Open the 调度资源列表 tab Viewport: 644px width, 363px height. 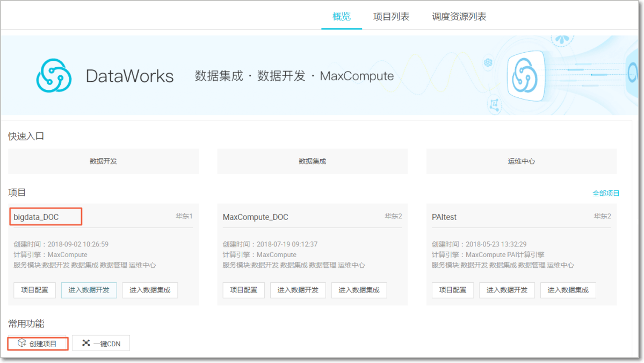pyautogui.click(x=459, y=17)
